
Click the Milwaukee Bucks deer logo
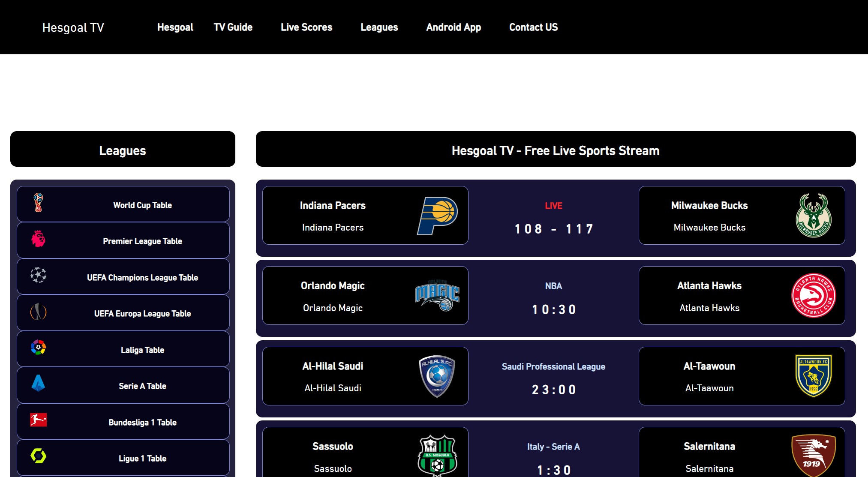(x=814, y=215)
